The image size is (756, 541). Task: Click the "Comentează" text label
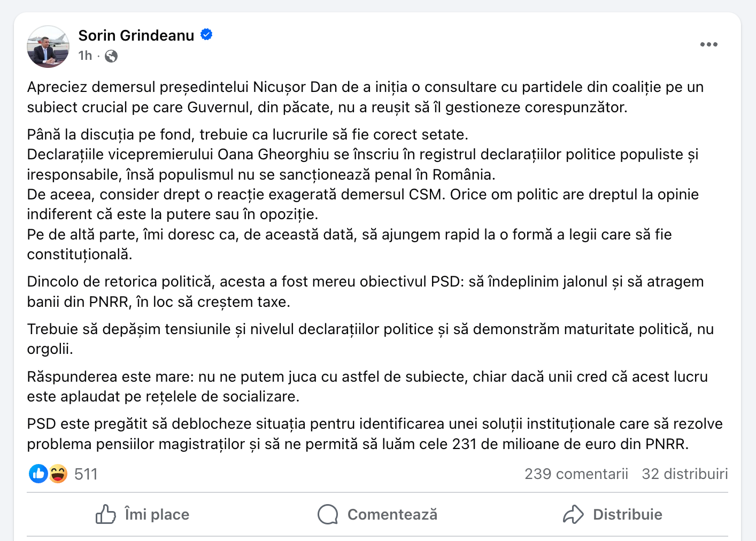tap(392, 514)
